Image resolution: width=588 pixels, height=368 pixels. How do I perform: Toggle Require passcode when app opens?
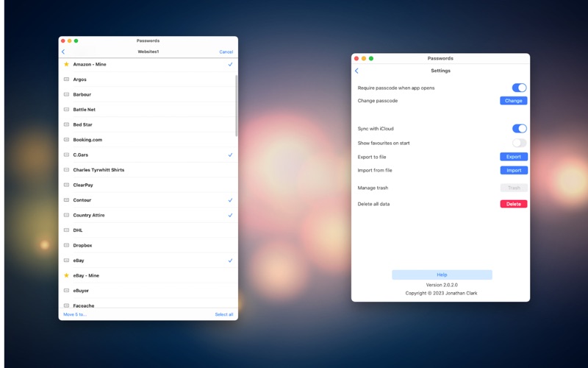(x=520, y=88)
